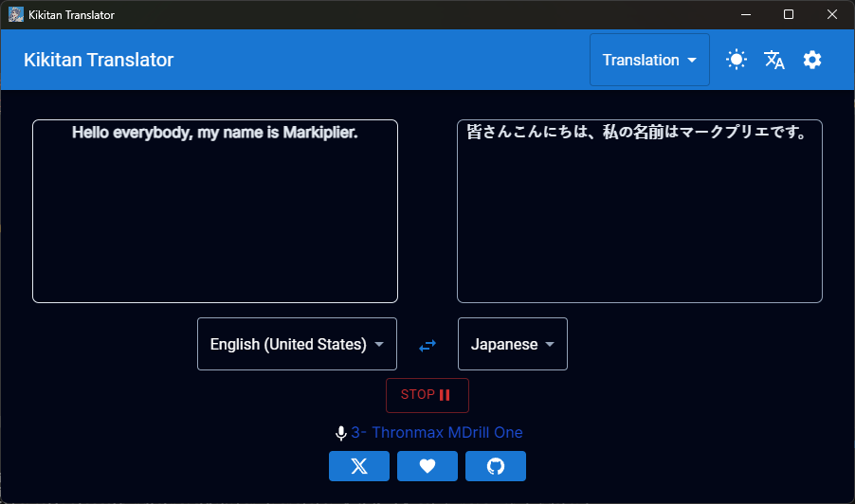Toggle light theme with sun icon
This screenshot has width=855, height=504.
737,60
